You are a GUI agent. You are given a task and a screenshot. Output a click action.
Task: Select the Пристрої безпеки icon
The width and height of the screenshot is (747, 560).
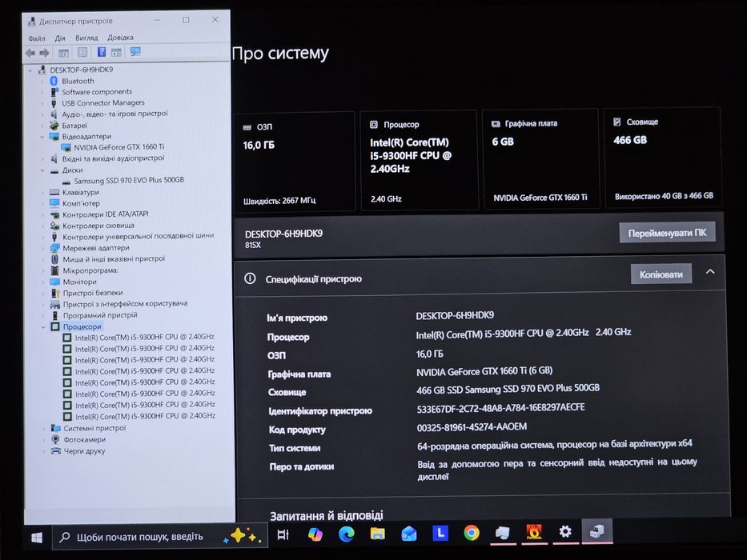[x=55, y=293]
